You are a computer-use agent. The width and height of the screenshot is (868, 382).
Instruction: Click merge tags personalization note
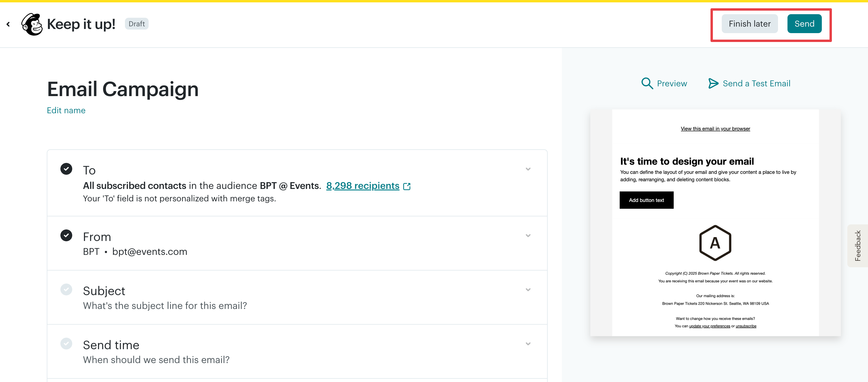tap(179, 199)
